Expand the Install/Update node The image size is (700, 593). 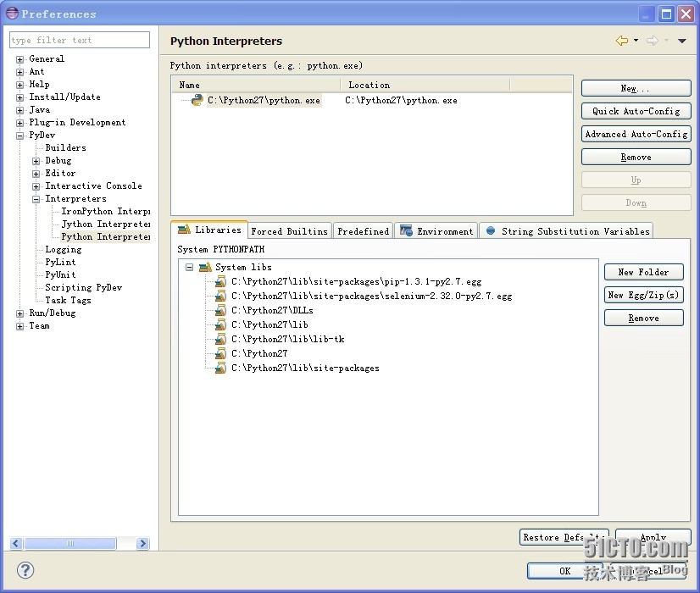pos(19,97)
